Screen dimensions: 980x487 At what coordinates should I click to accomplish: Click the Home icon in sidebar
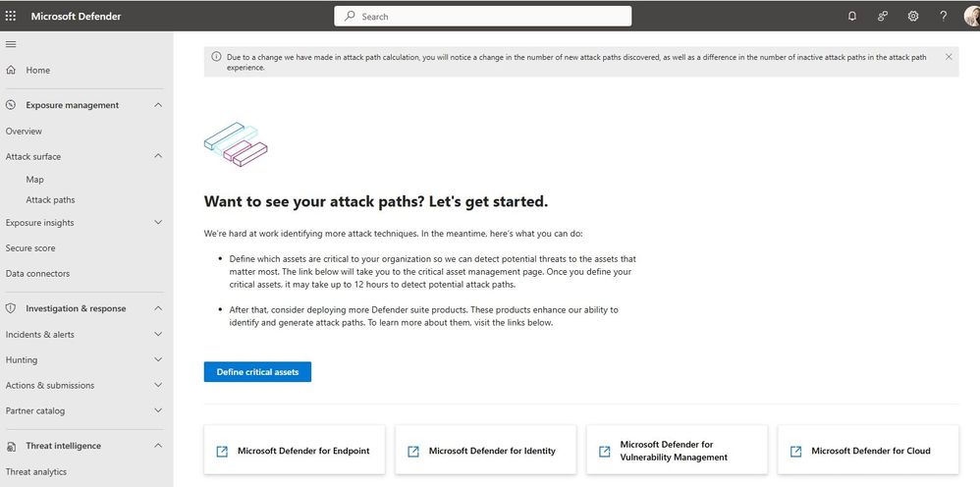click(x=11, y=70)
